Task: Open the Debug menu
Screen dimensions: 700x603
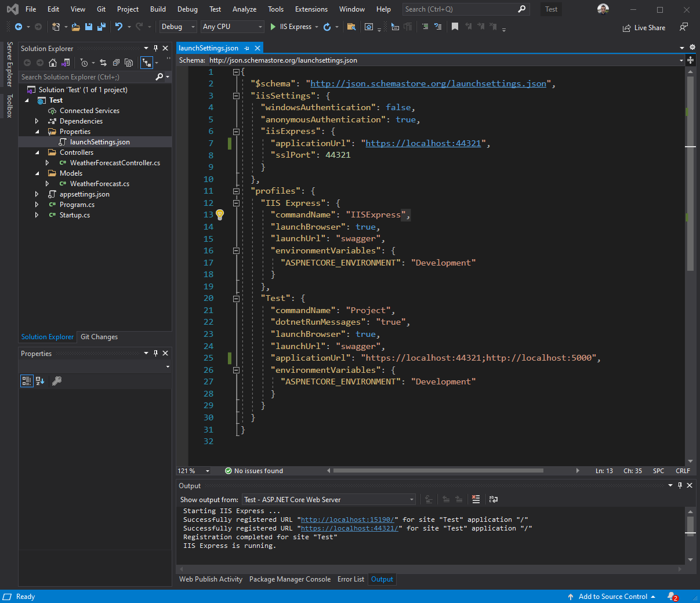Action: [x=187, y=9]
